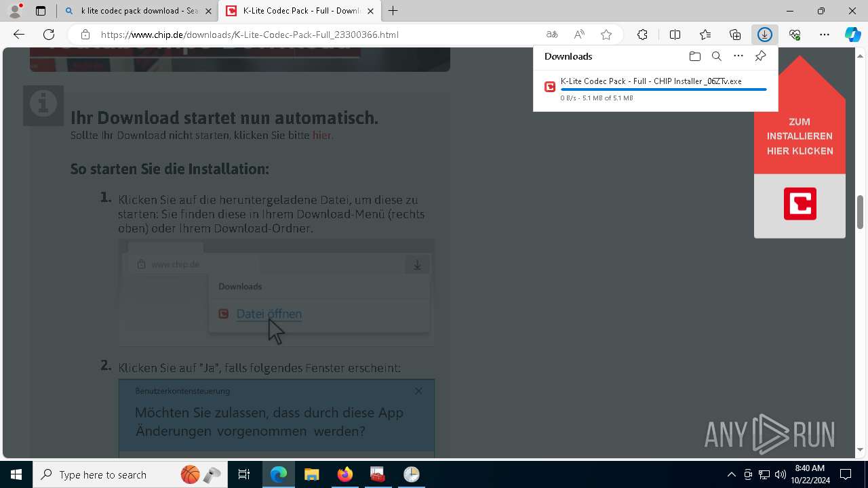868x488 pixels.
Task: View site information lock icon
Action: point(85,35)
